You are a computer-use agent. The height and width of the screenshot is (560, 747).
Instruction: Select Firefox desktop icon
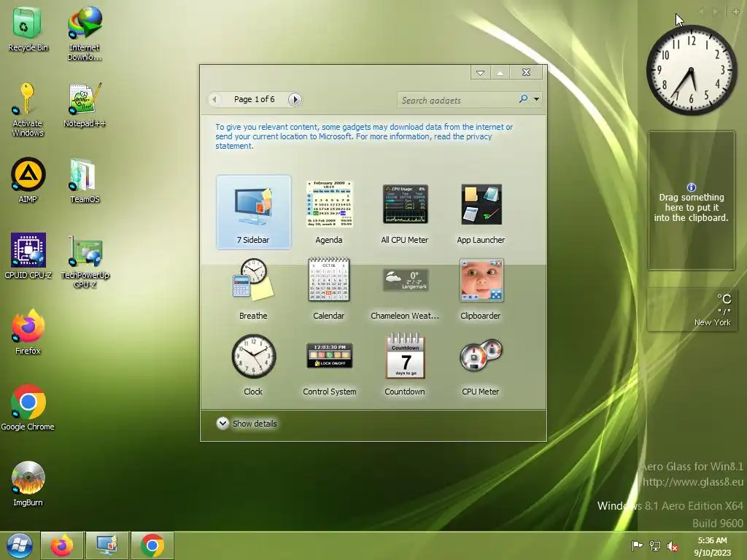pos(28,332)
